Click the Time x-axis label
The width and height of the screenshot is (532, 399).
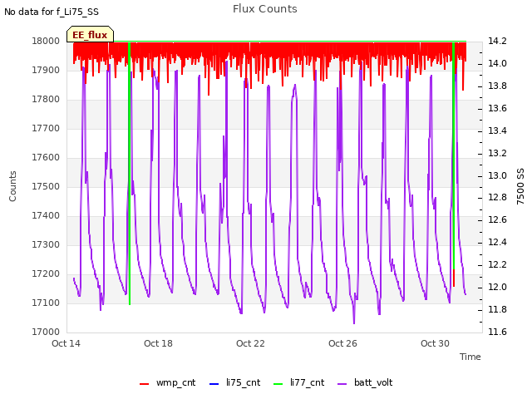[470, 357]
